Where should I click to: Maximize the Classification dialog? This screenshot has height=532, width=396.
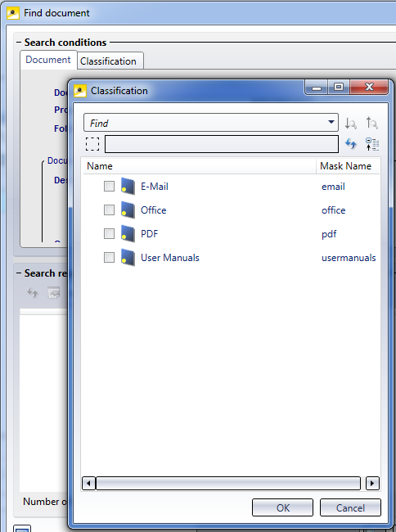click(x=339, y=88)
